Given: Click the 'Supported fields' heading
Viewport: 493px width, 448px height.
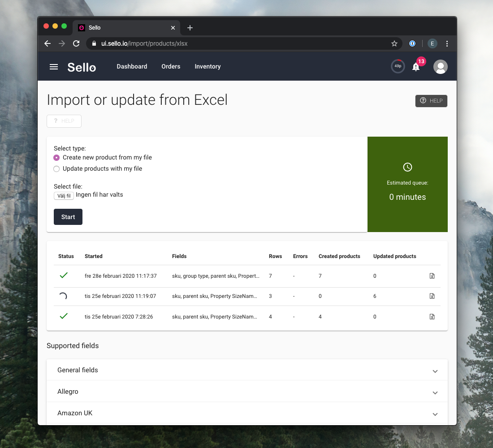Looking at the screenshot, I should tap(73, 346).
